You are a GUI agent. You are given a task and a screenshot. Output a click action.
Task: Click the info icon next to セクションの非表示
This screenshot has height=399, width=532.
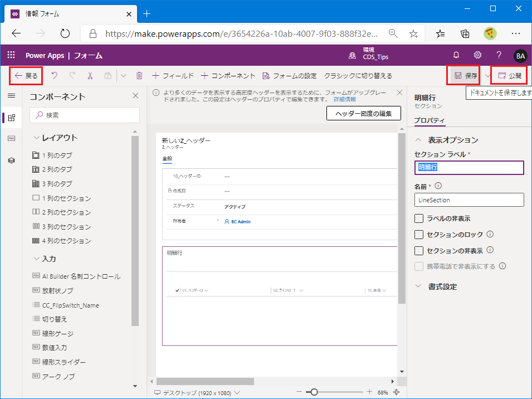tap(490, 250)
